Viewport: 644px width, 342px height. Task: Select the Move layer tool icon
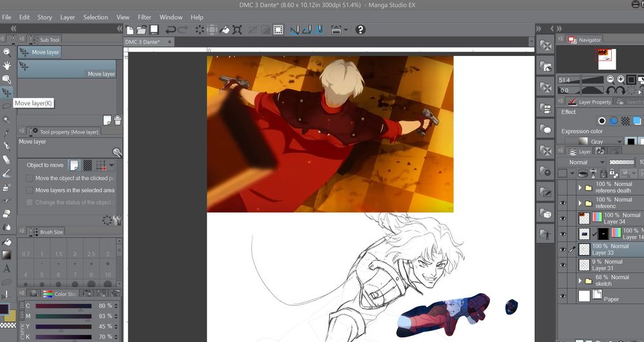pos(6,92)
